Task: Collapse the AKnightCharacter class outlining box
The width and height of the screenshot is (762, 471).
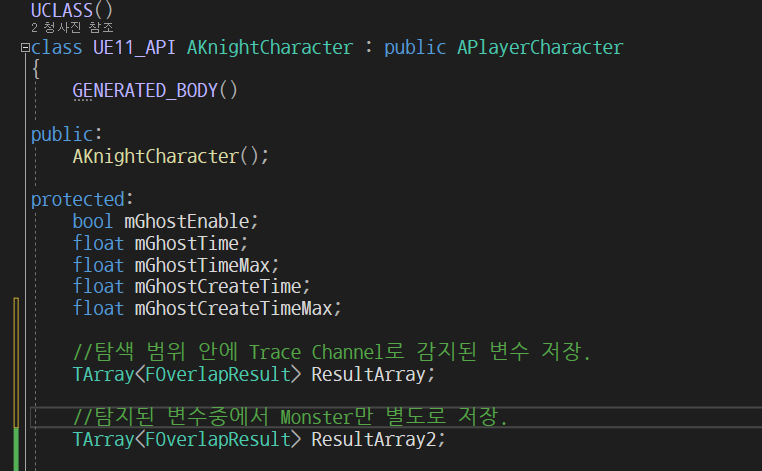Action: pos(25,48)
